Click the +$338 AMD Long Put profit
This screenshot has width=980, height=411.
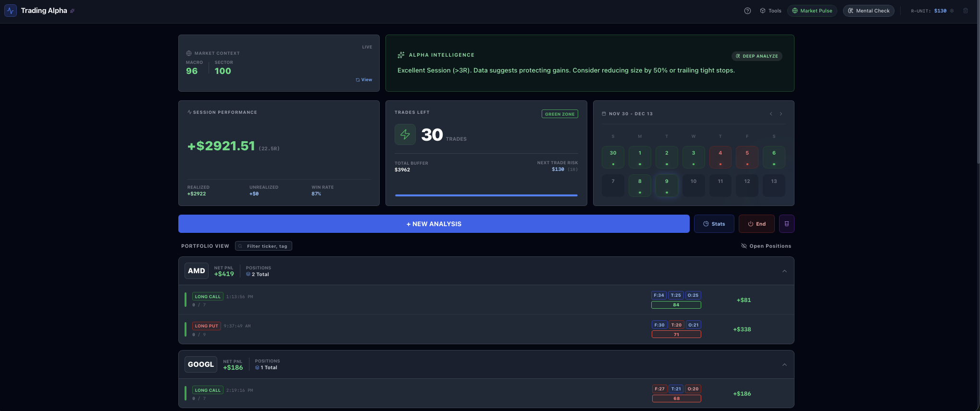[742, 329]
